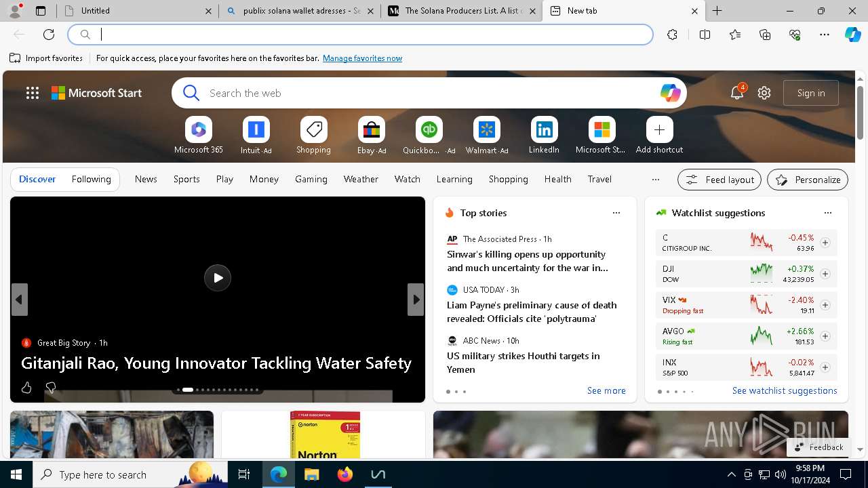Open Settings and more menu
The image size is (868, 488).
click(825, 35)
